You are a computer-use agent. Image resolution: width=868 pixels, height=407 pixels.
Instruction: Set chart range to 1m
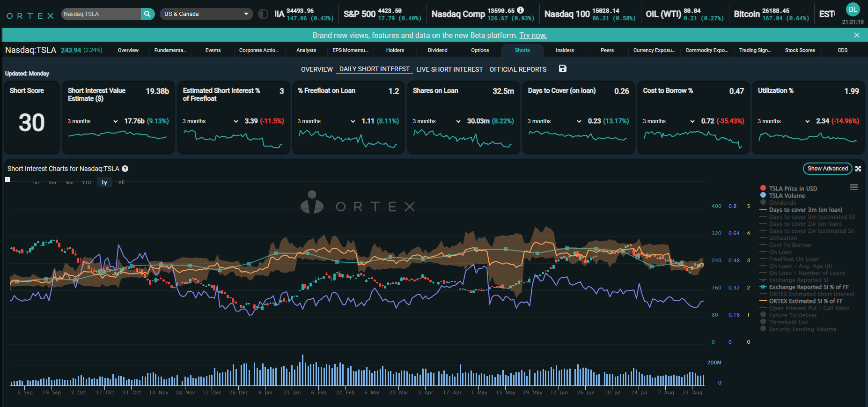(35, 183)
